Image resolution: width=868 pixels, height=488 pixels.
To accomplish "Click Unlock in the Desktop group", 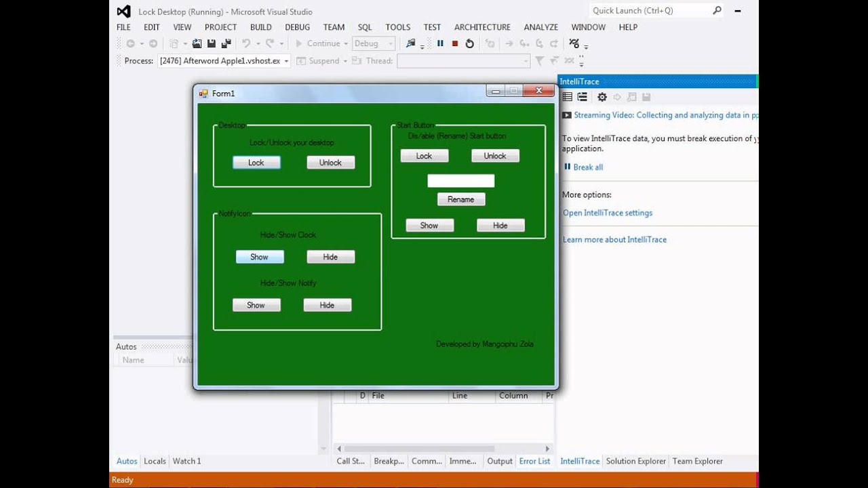I will 330,163.
